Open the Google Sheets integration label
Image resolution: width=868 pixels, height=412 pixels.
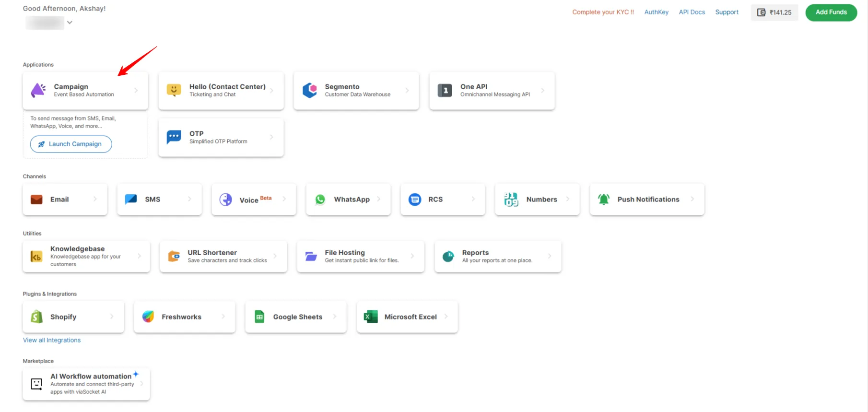(297, 317)
